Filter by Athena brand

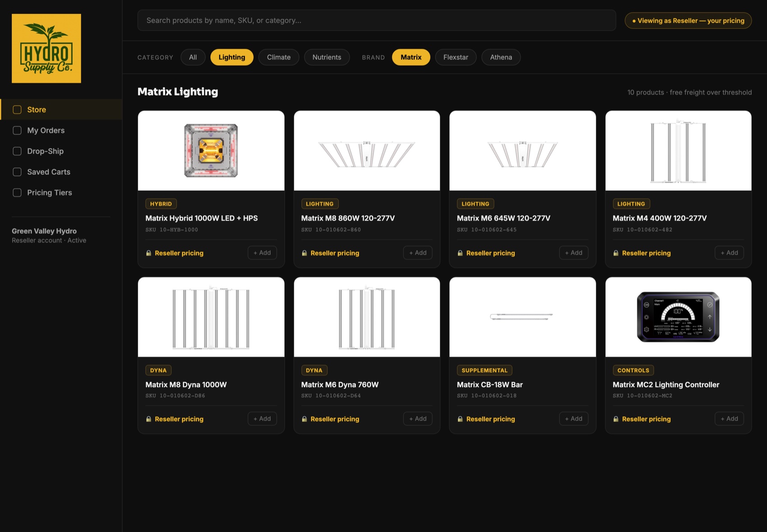(x=501, y=57)
